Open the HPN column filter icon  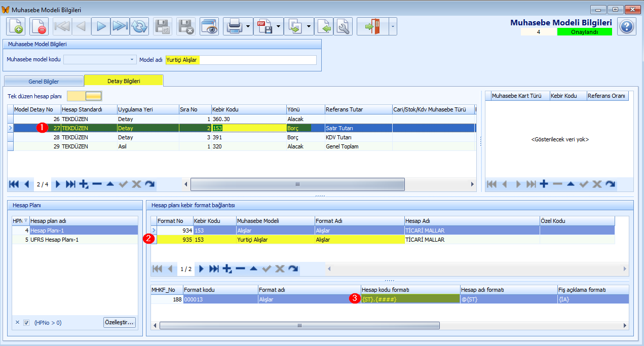26,220
